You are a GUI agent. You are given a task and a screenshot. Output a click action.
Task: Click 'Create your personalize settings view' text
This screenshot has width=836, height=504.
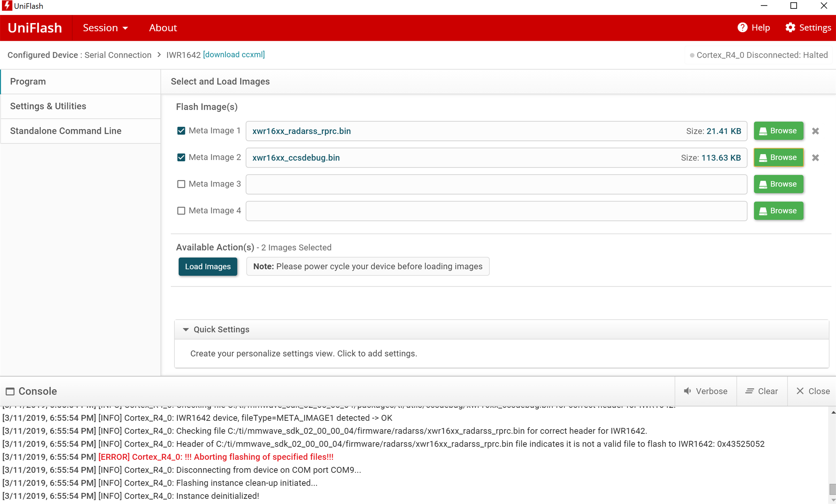pos(303,354)
